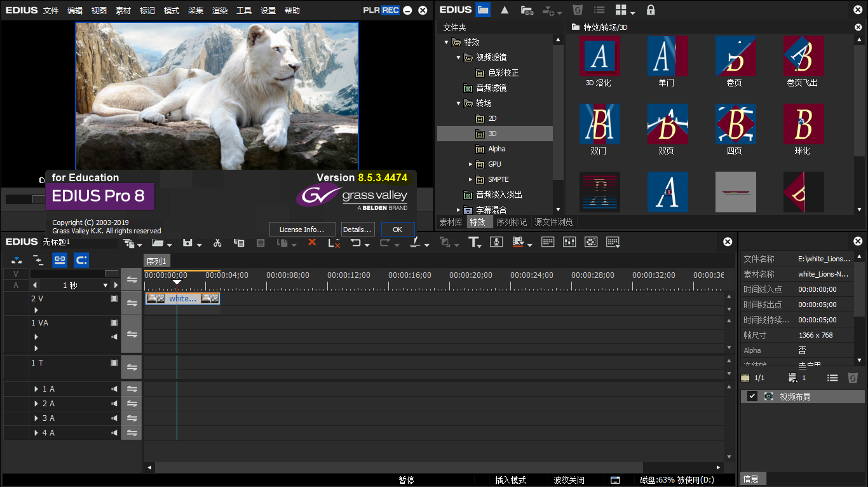The image size is (868, 487).
Task: Mute the 2 A audio track speaker
Action: click(114, 404)
